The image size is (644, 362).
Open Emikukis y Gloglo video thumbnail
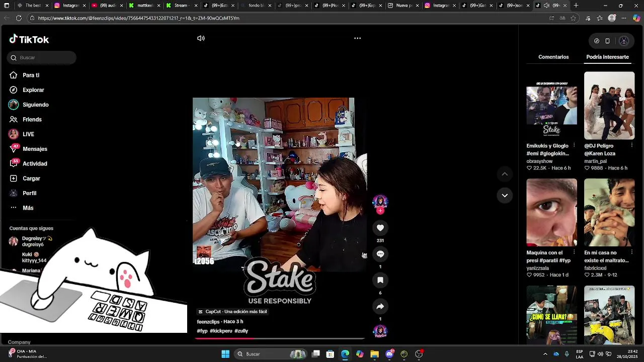click(x=551, y=106)
